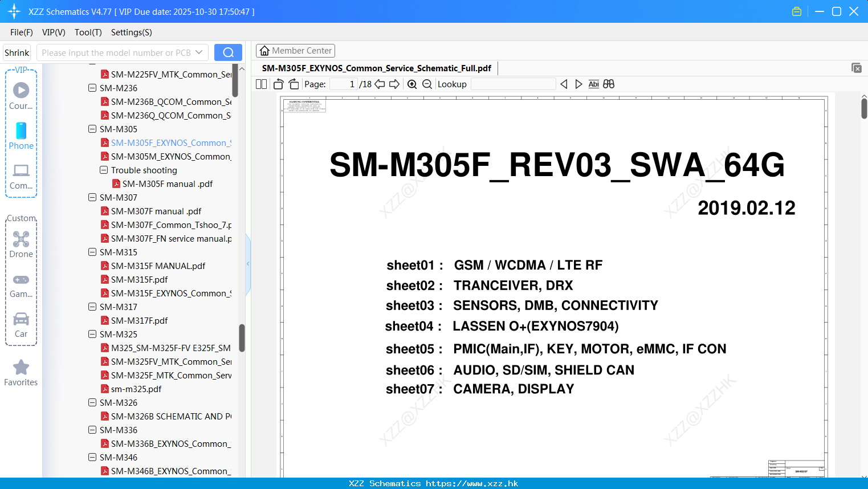Viewport: 868px width, 489px height.
Task: Open the model number dropdown arrow
Action: pyautogui.click(x=199, y=52)
